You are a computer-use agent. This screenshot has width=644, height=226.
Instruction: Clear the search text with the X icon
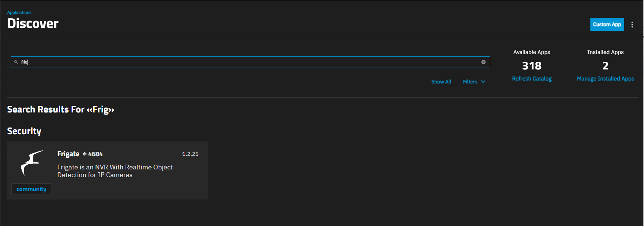pos(484,62)
